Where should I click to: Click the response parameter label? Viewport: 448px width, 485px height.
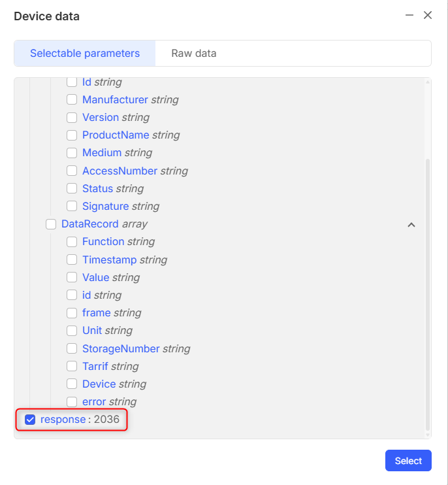click(63, 420)
